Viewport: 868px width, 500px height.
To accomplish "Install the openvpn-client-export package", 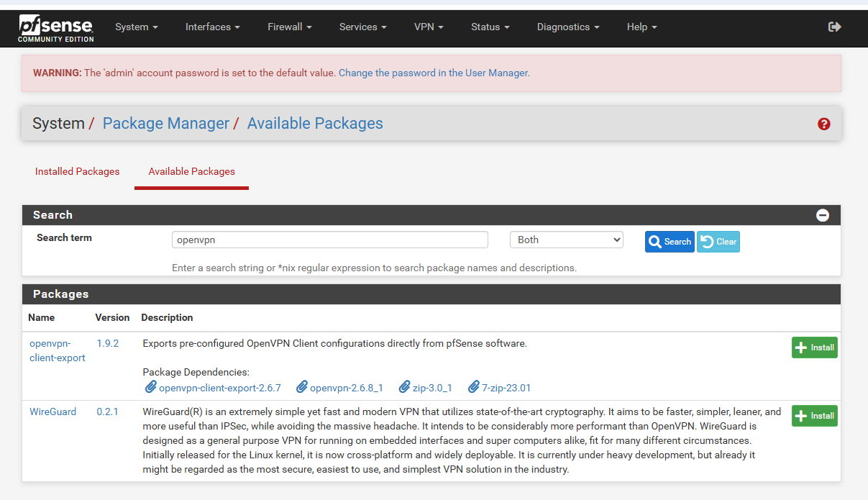I will (815, 347).
